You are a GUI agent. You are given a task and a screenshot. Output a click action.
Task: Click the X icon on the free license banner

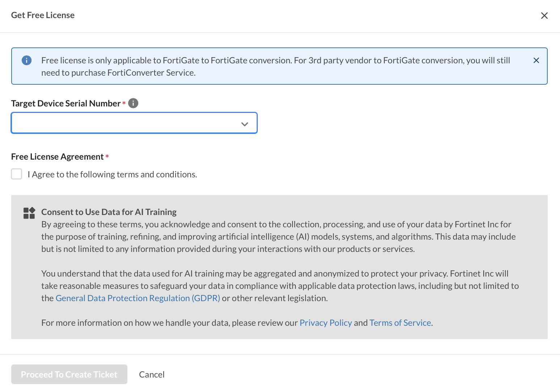click(536, 60)
